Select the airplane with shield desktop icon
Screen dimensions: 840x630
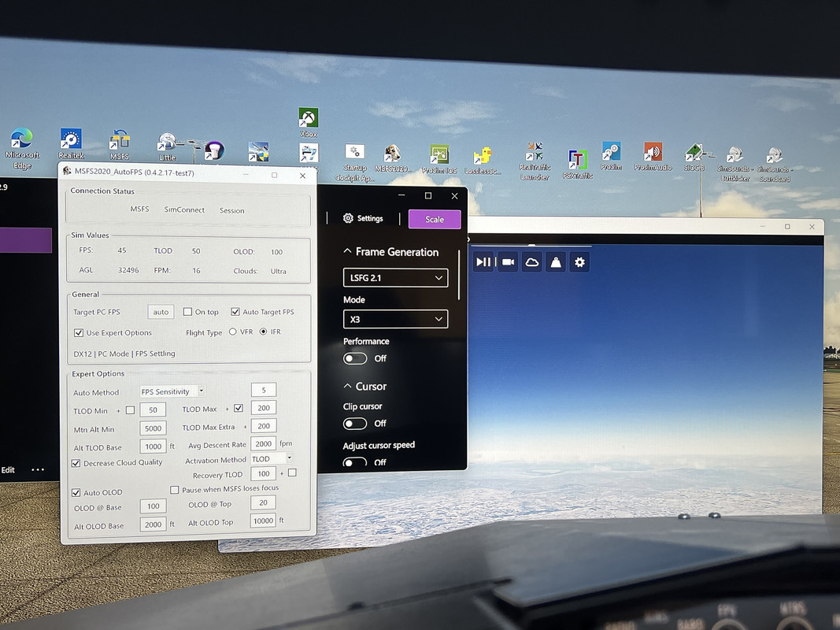259,152
